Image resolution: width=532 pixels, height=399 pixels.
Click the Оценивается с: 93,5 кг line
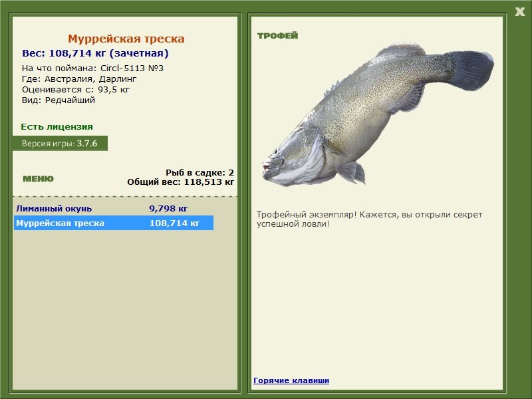[76, 90]
